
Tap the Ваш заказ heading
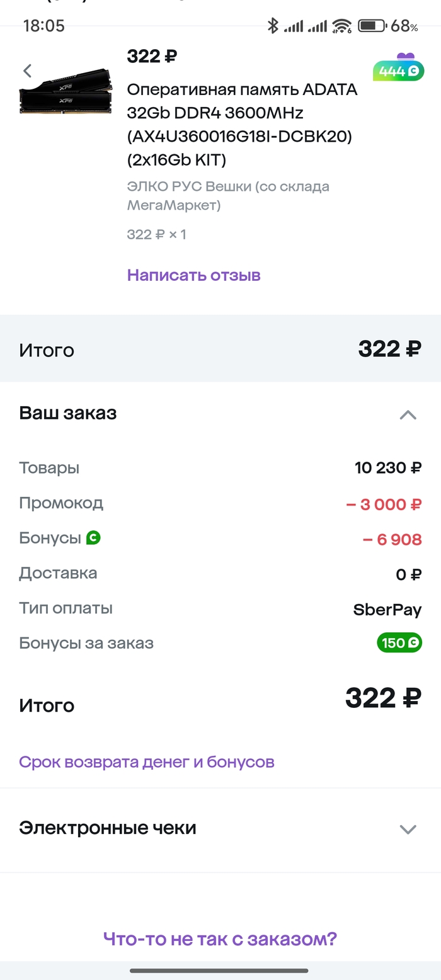tap(68, 413)
